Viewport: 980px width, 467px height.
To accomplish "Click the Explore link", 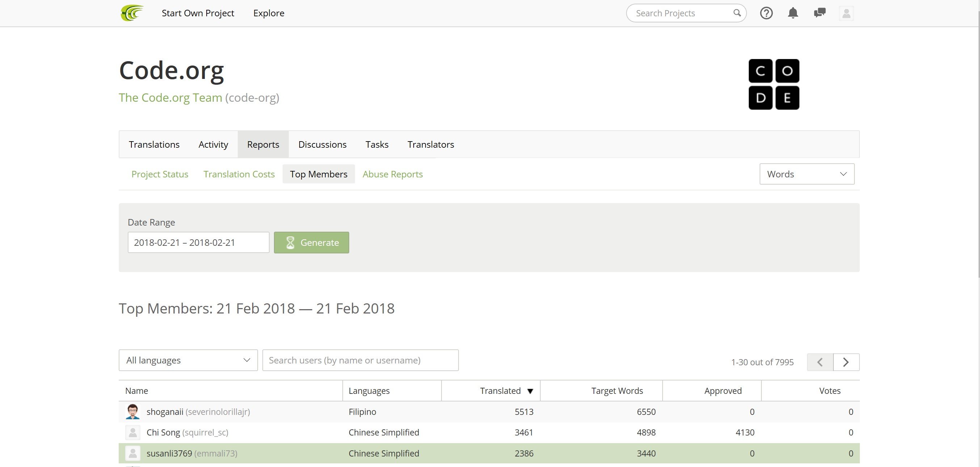I will pyautogui.click(x=269, y=13).
